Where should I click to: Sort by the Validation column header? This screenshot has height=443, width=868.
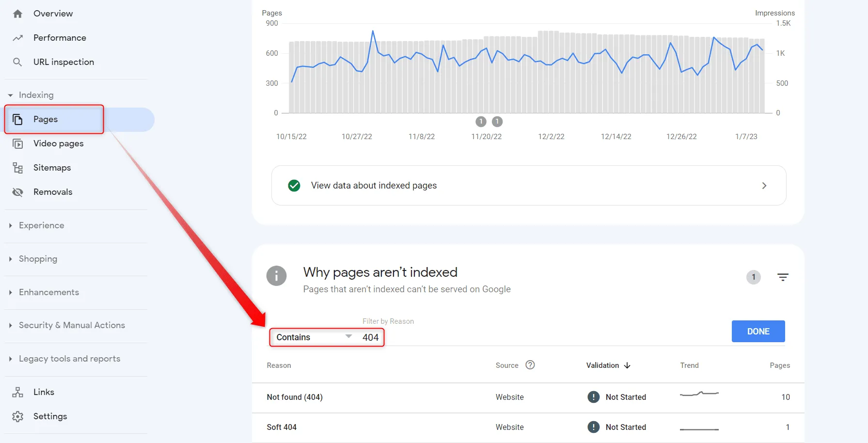click(602, 365)
